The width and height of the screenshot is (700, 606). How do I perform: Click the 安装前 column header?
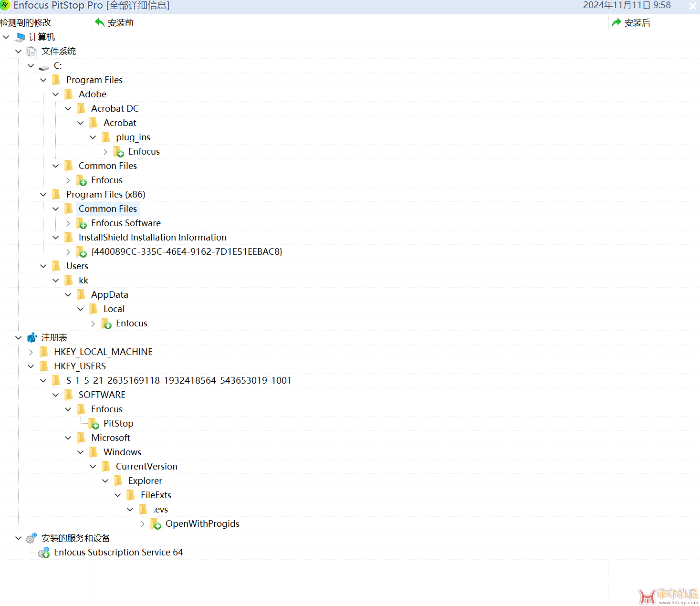pyautogui.click(x=350, y=22)
